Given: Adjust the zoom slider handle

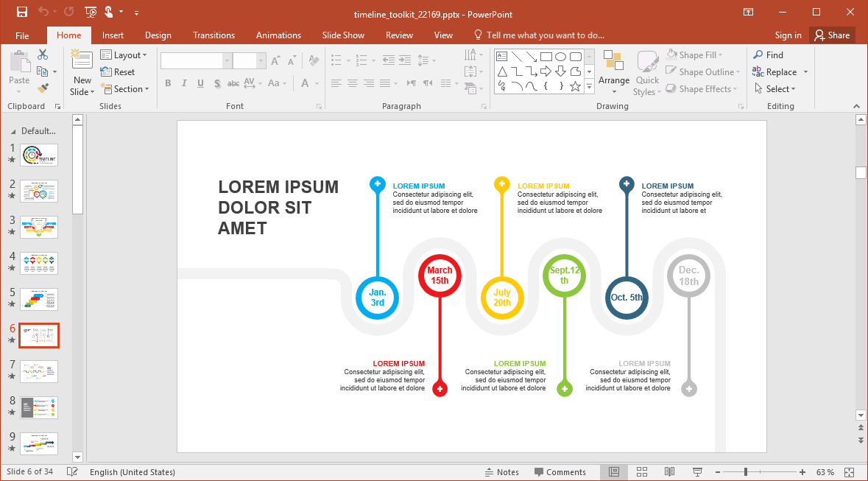Looking at the screenshot, I should pos(746,472).
